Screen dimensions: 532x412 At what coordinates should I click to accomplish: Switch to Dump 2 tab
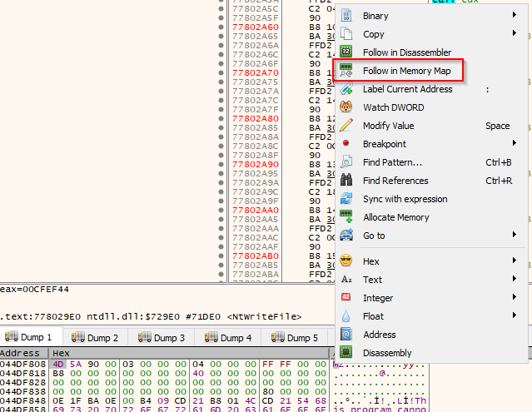(x=95, y=338)
